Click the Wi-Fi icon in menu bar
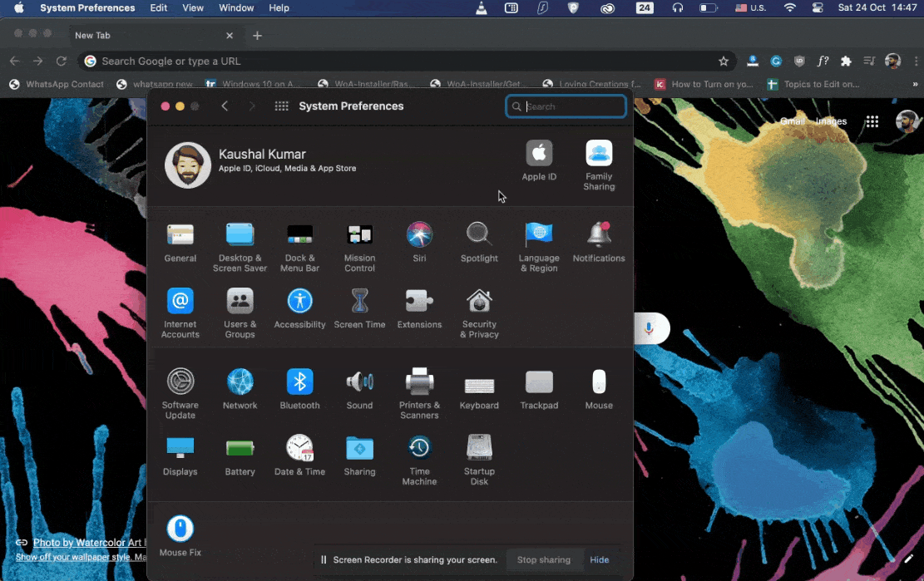This screenshot has height=581, width=924. click(x=788, y=7)
